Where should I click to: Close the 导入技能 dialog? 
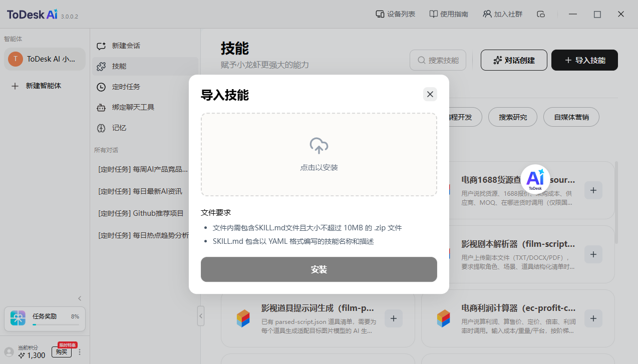pyautogui.click(x=430, y=94)
